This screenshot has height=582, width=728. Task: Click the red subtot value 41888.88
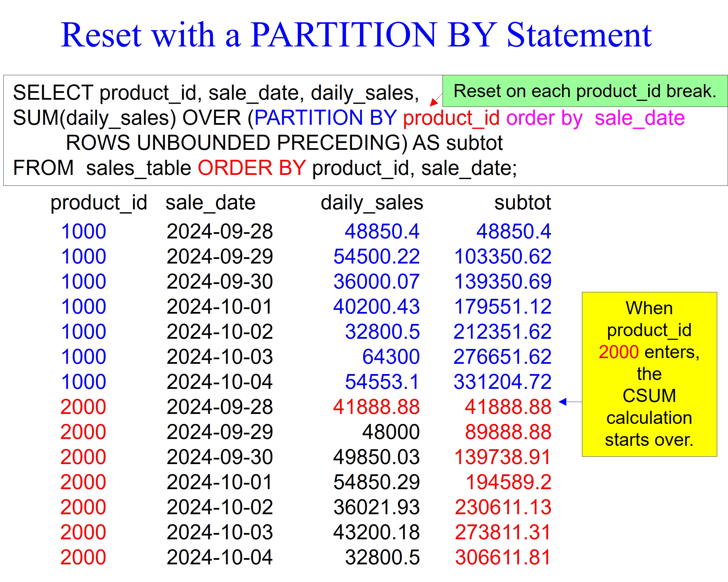[508, 407]
